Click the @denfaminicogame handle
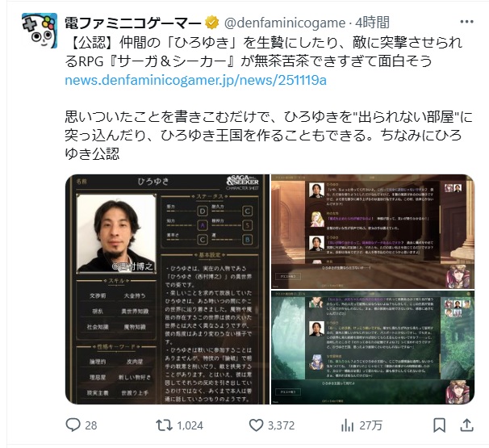This screenshot has width=489, height=448. click(x=285, y=23)
